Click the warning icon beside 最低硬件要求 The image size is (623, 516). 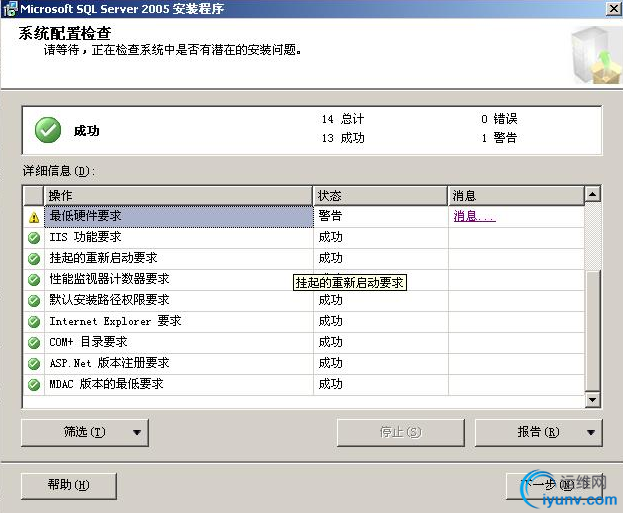[x=34, y=217]
